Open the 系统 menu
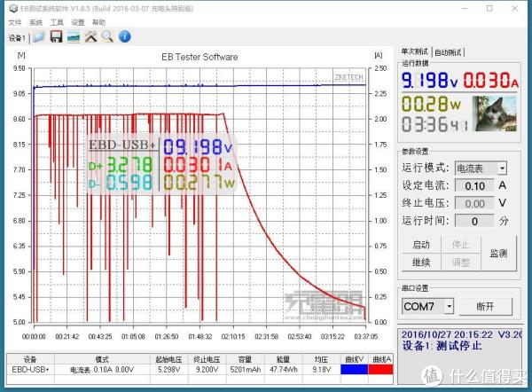 [35, 22]
